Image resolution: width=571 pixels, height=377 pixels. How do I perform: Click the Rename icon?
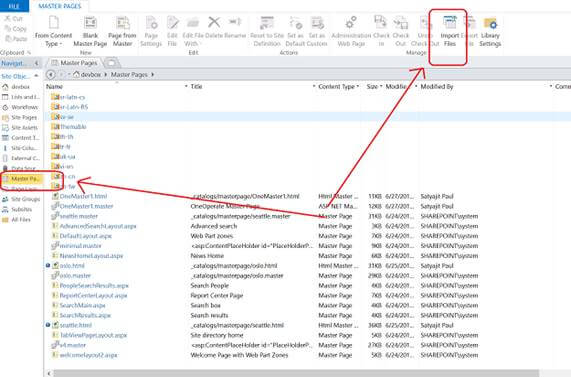tap(235, 23)
